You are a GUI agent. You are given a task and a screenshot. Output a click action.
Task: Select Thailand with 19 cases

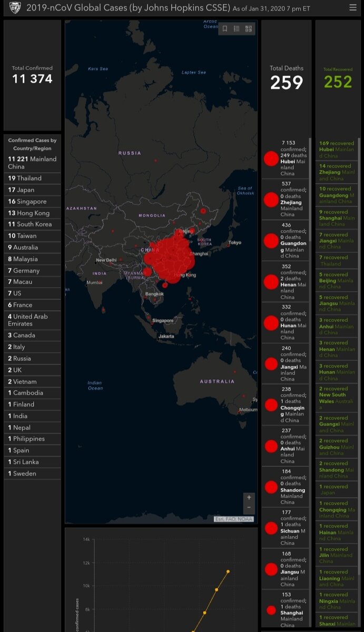pos(32,178)
